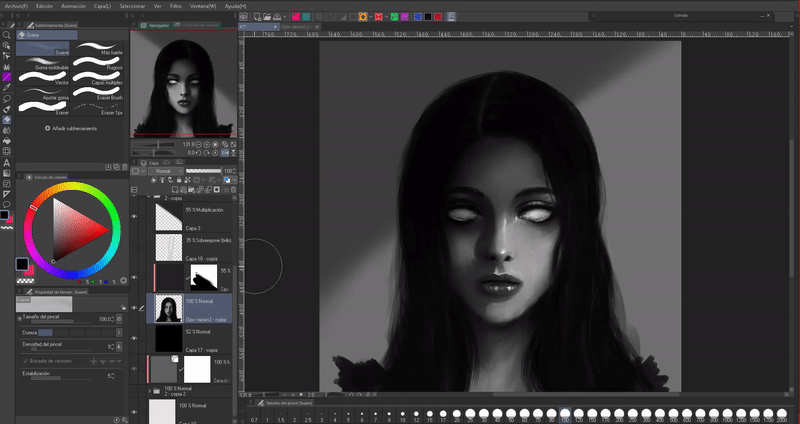The width and height of the screenshot is (800, 424).
Task: Pick the Eyedropper tool
Action: point(6,87)
